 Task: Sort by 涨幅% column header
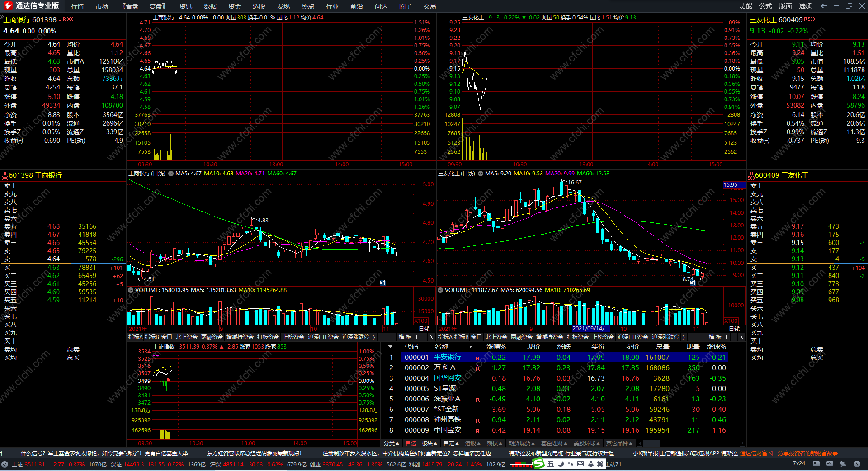tap(496, 347)
